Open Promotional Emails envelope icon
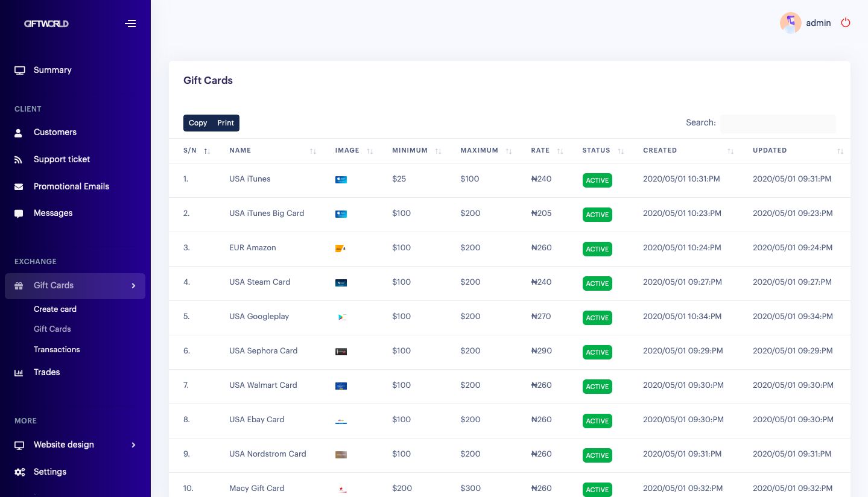868x497 pixels. point(18,186)
